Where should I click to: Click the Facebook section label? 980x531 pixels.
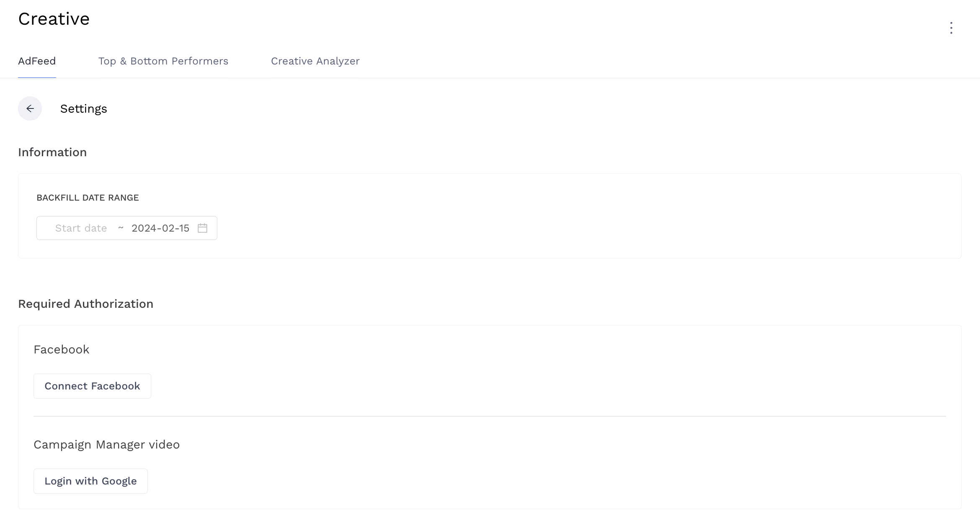click(61, 349)
